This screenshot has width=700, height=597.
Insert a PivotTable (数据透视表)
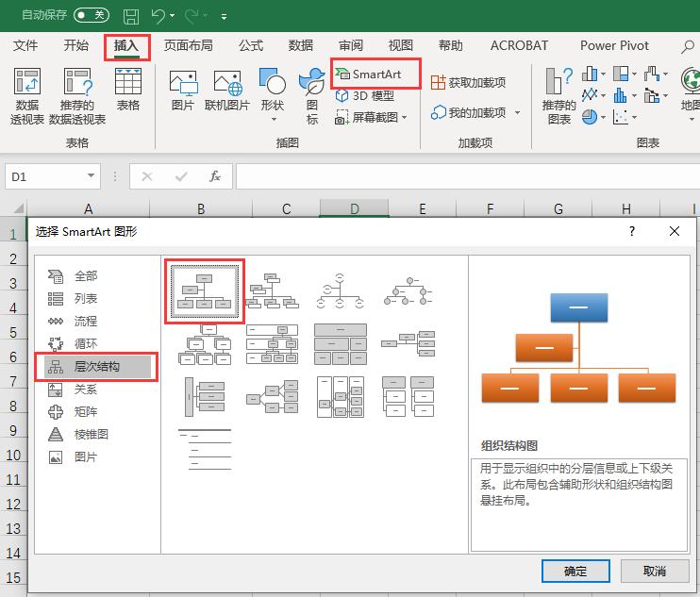pos(27,94)
